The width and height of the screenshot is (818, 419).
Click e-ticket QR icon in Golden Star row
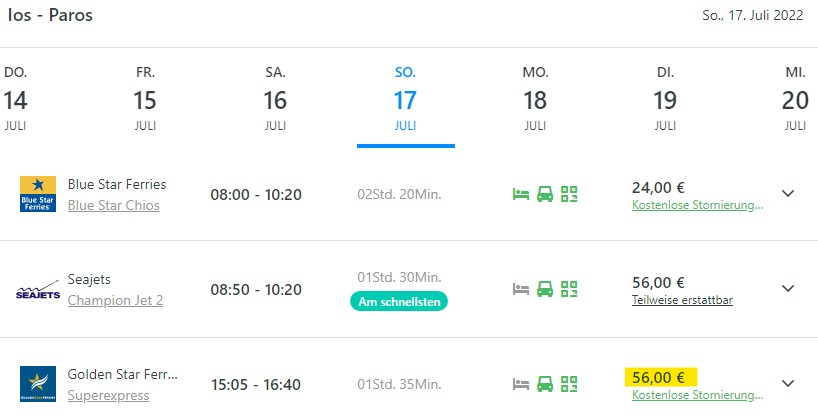coord(569,384)
